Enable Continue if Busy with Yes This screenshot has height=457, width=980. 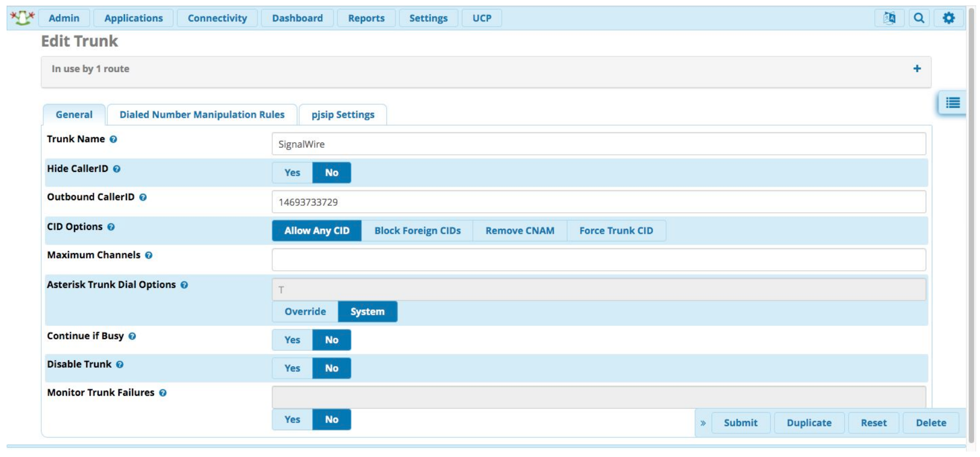pos(292,340)
